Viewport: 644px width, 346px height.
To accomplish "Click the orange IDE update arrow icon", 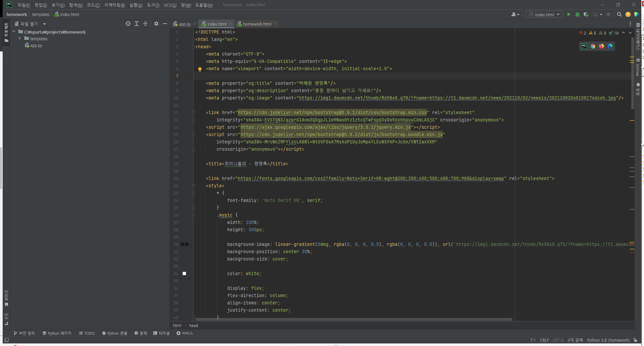I will pyautogui.click(x=628, y=14).
